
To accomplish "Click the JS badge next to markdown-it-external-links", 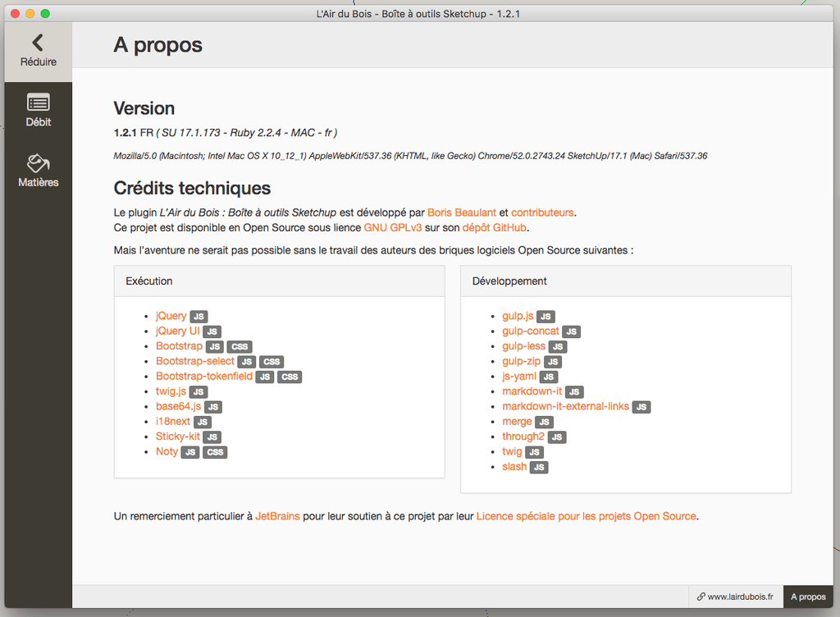I will (641, 407).
